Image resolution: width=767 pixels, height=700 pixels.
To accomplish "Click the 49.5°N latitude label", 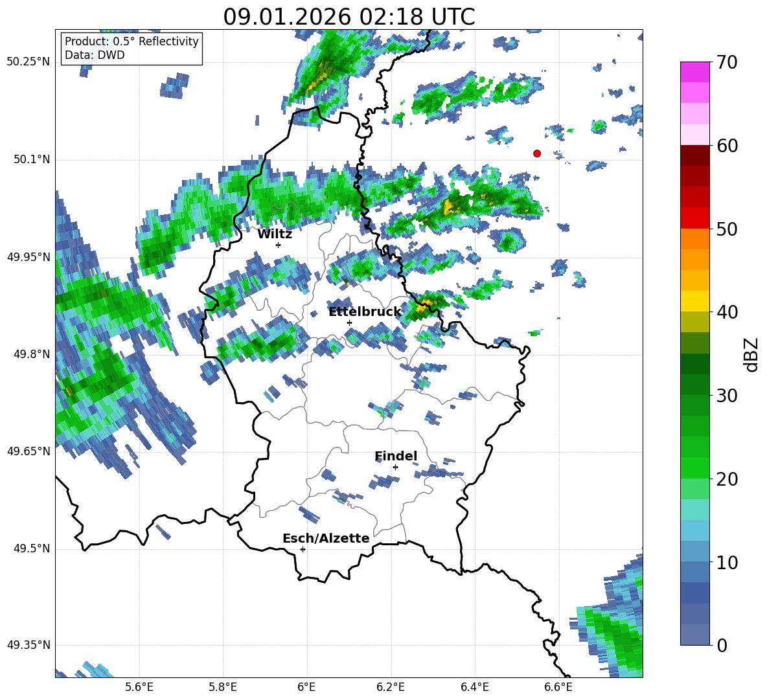I will 32,548.
